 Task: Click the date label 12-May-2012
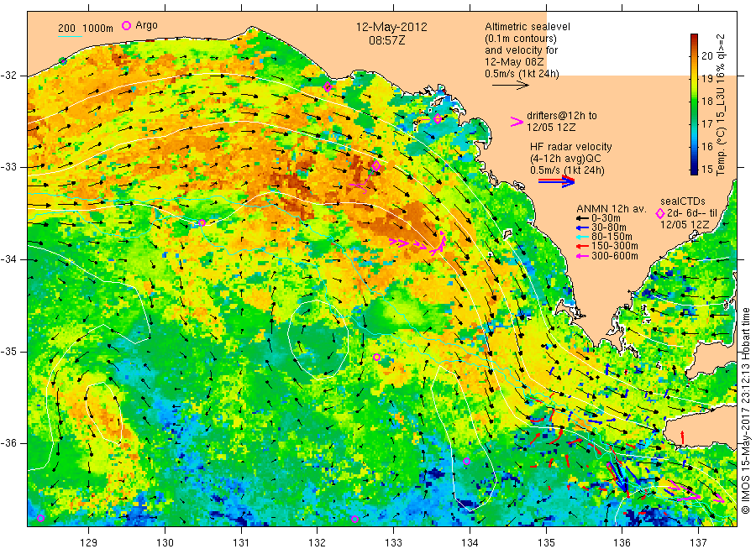pyautogui.click(x=391, y=27)
